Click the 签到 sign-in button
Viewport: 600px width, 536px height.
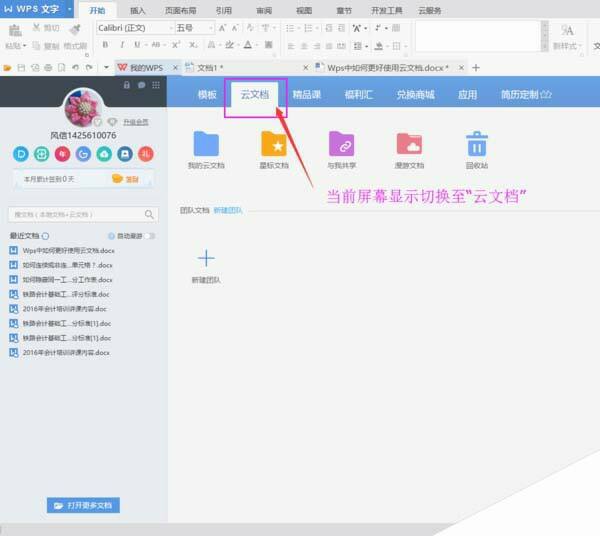(x=126, y=179)
